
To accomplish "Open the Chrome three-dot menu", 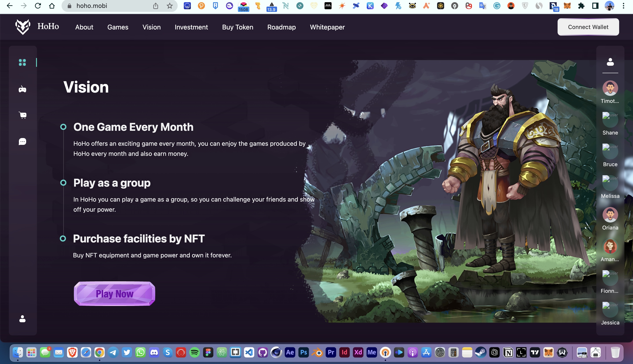I will point(624,6).
